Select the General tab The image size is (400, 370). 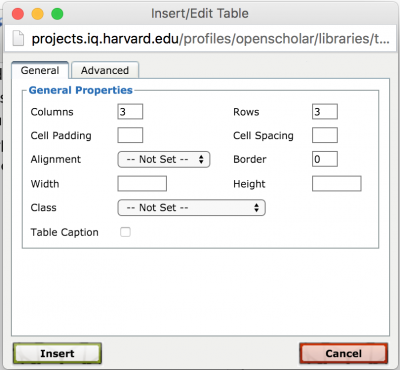point(40,70)
